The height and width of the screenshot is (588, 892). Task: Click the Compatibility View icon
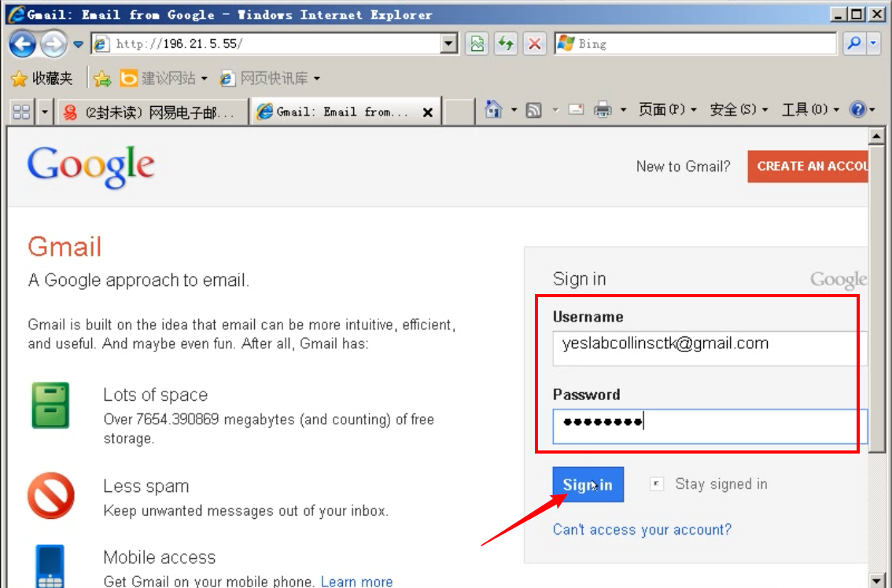477,44
